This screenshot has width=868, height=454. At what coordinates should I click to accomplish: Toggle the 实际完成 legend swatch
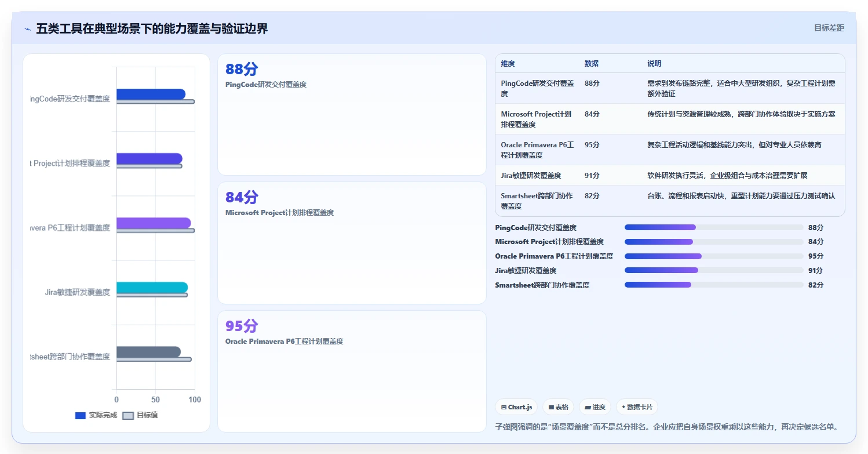(81, 416)
